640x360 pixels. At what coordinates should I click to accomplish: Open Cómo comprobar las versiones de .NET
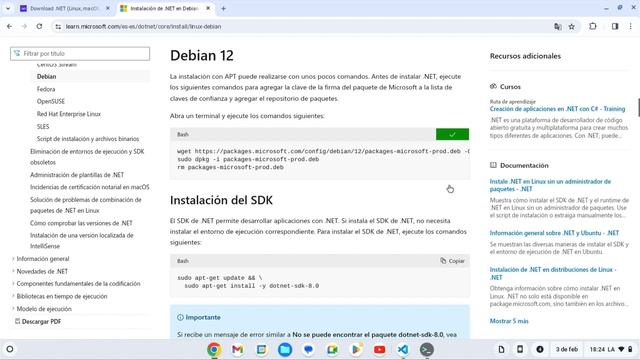81,223
